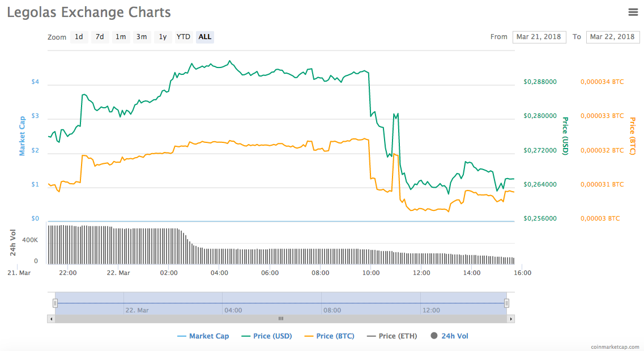Enable Price (ETH) series in legend
This screenshot has height=351, width=644.
pyautogui.click(x=392, y=336)
